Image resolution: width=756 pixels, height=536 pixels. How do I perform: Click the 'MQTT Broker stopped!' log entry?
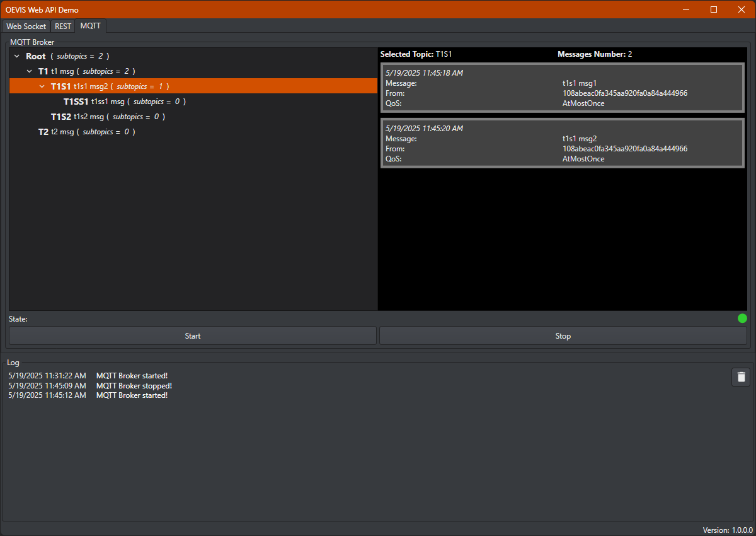pos(134,386)
